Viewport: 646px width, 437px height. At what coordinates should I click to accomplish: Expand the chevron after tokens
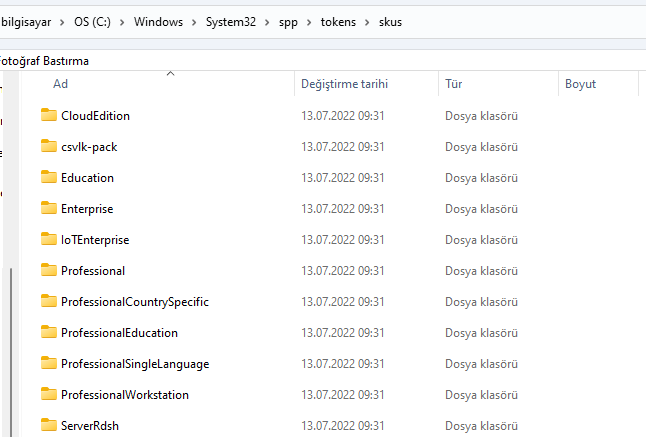pos(367,22)
